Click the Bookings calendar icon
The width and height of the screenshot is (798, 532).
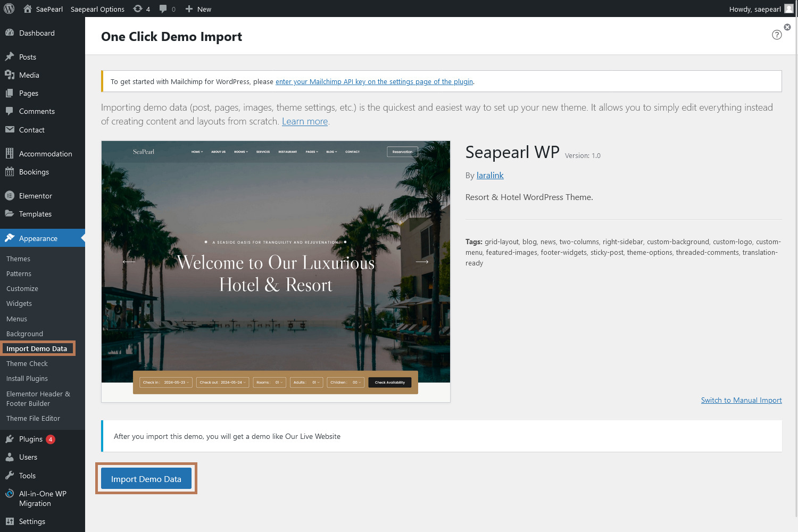pyautogui.click(x=10, y=171)
